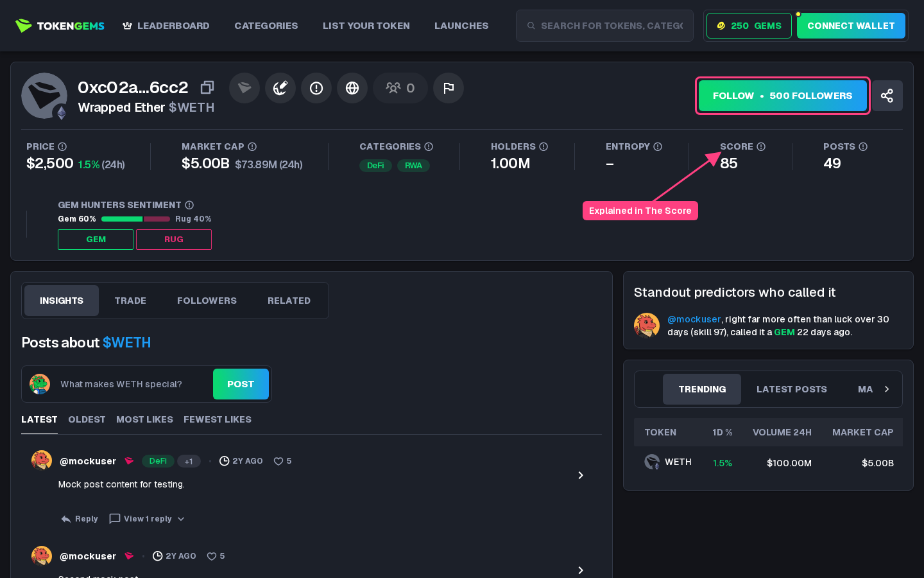The image size is (924, 578).
Task: Sort by Volume 24H column header
Action: (782, 432)
